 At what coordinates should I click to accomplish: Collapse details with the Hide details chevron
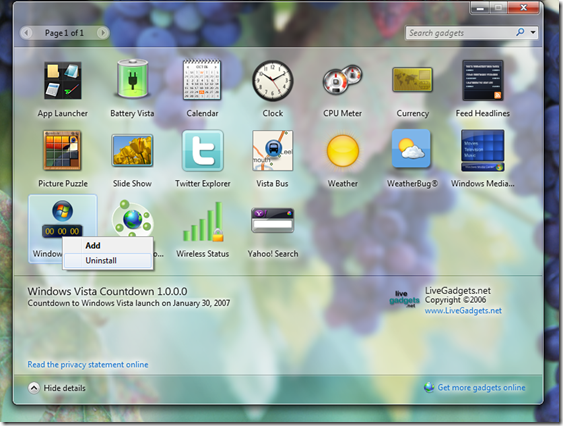tap(34, 388)
